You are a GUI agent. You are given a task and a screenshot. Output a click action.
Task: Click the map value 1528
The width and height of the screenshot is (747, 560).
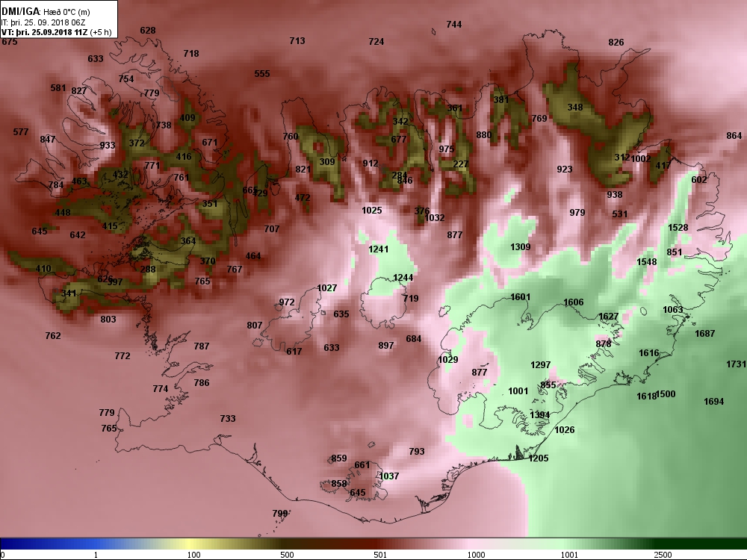click(678, 228)
